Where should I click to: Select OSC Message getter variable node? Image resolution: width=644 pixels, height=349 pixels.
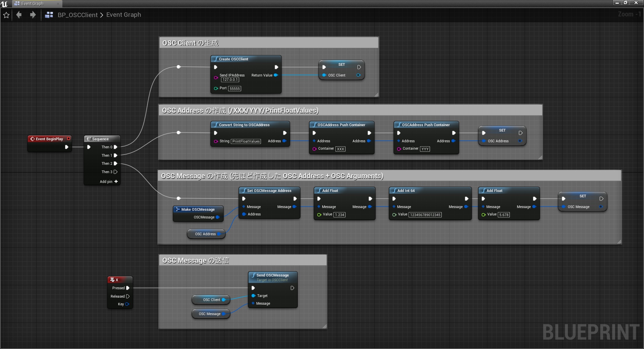[211, 314]
